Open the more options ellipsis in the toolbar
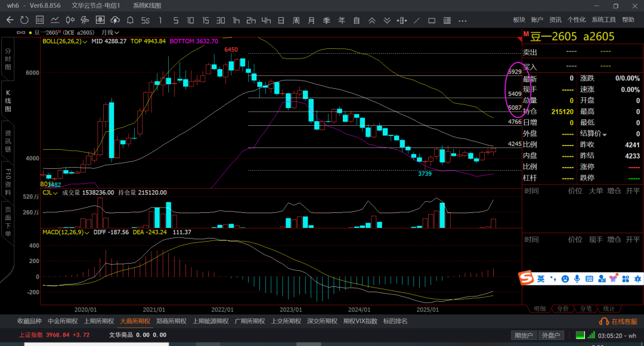Viewport: 644px width, 346px height. pos(463,20)
